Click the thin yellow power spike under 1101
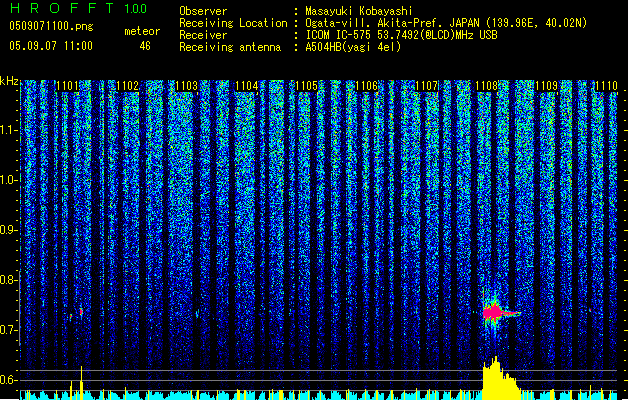Viewport: 629px width, 400px height. [81, 382]
